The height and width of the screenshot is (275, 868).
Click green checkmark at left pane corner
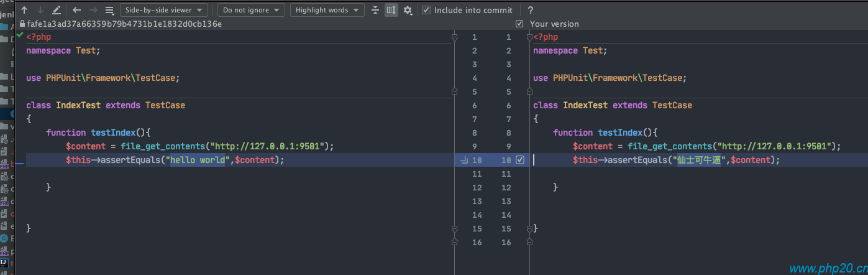pyautogui.click(x=21, y=35)
